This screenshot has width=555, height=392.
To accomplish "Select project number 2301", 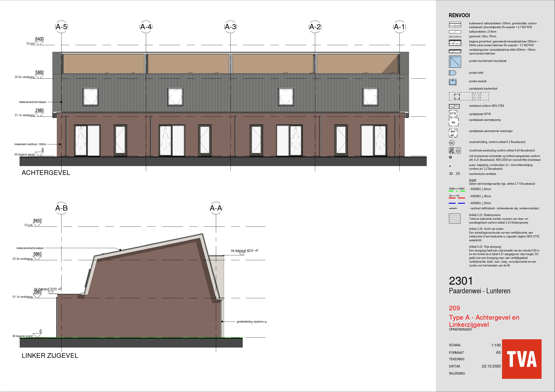I will coord(461,281).
